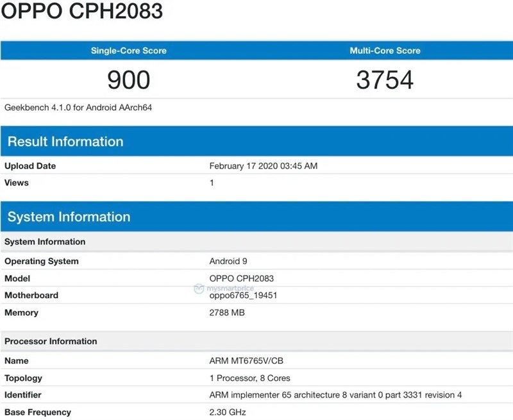Viewport: 513px width, 420px height.
Task: Click the single-core score of 900
Action: [x=128, y=79]
